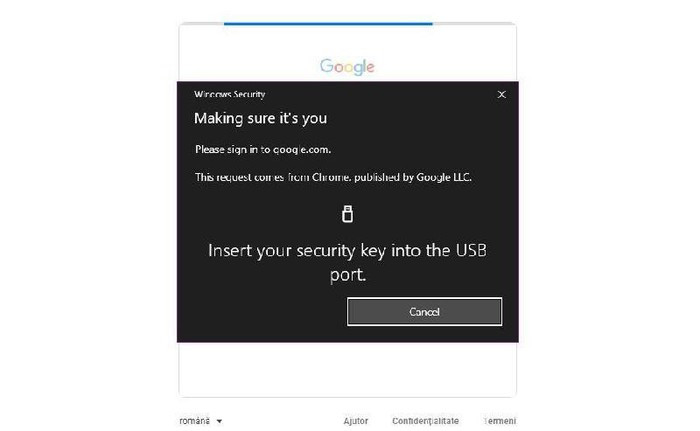This screenshot has width=700, height=431.
Task: Open the Ajutor help link
Action: [x=356, y=421]
